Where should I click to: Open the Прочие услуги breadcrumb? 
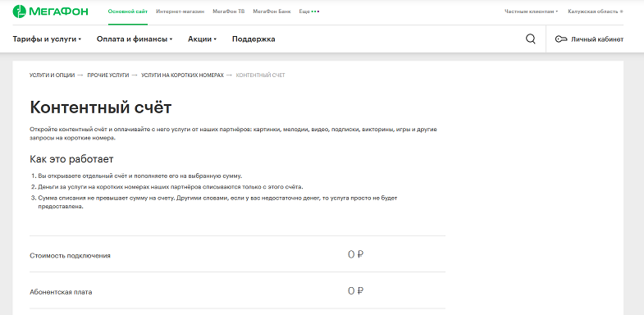click(108, 75)
